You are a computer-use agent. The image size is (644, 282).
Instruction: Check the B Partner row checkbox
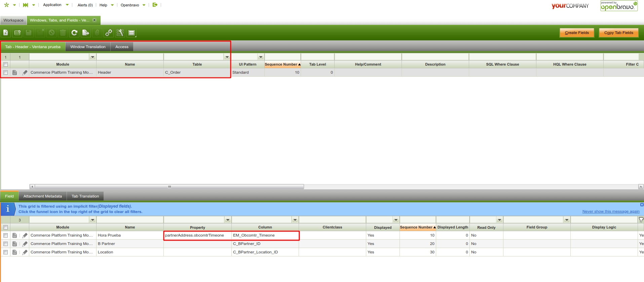tap(5, 244)
